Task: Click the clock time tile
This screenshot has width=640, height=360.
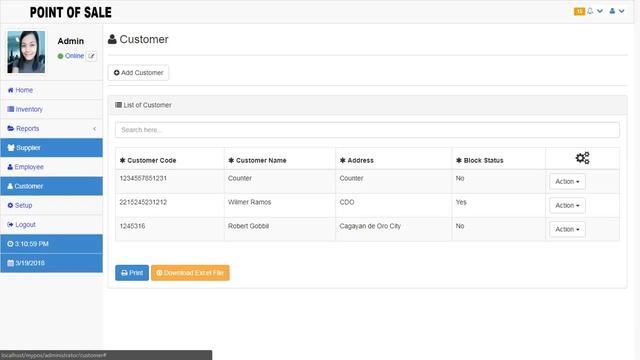Action: pyautogui.click(x=51, y=244)
